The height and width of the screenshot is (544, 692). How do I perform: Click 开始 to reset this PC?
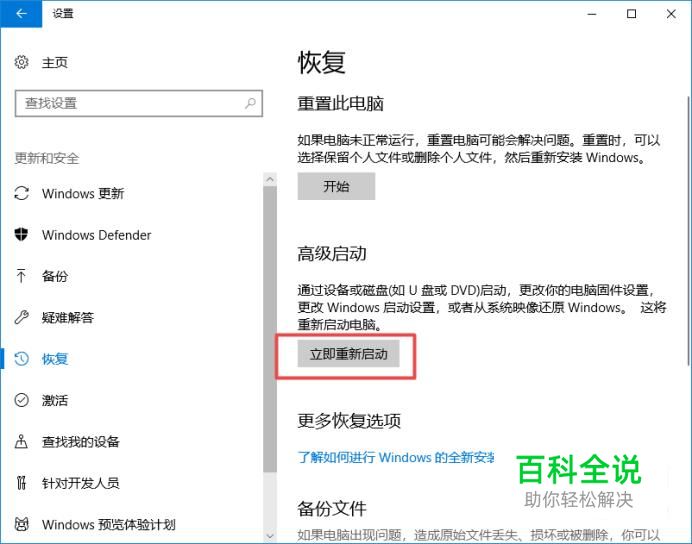pos(336,186)
